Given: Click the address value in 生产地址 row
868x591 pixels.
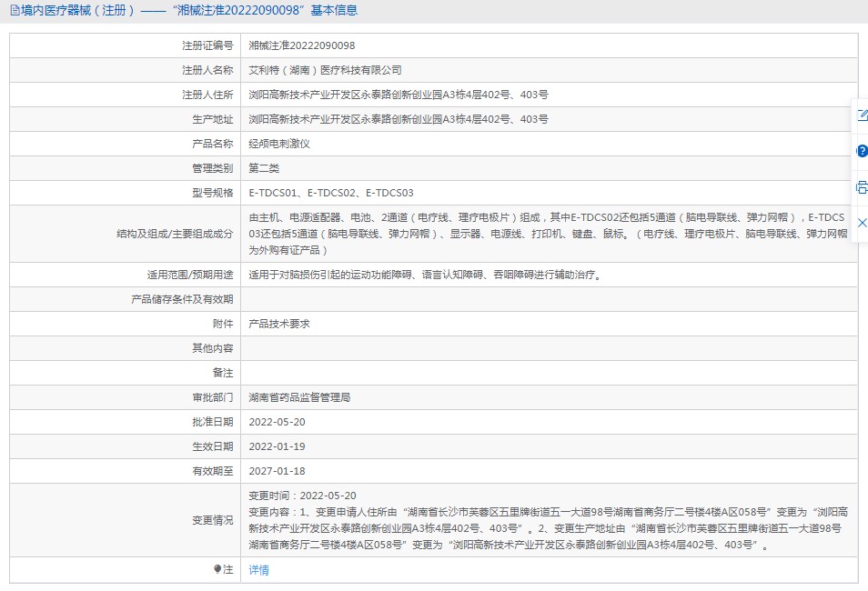Looking at the screenshot, I should (x=399, y=119).
